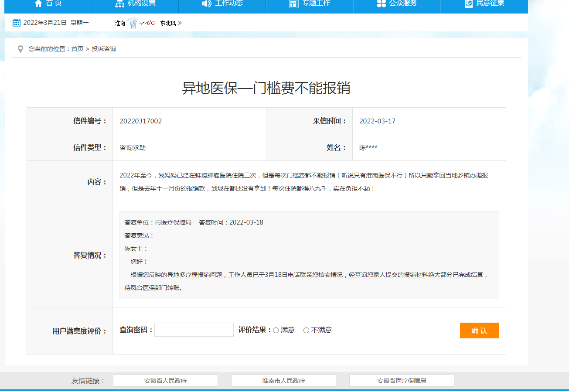Click the 查询密码 password input field
This screenshot has height=392, width=569.
click(194, 330)
